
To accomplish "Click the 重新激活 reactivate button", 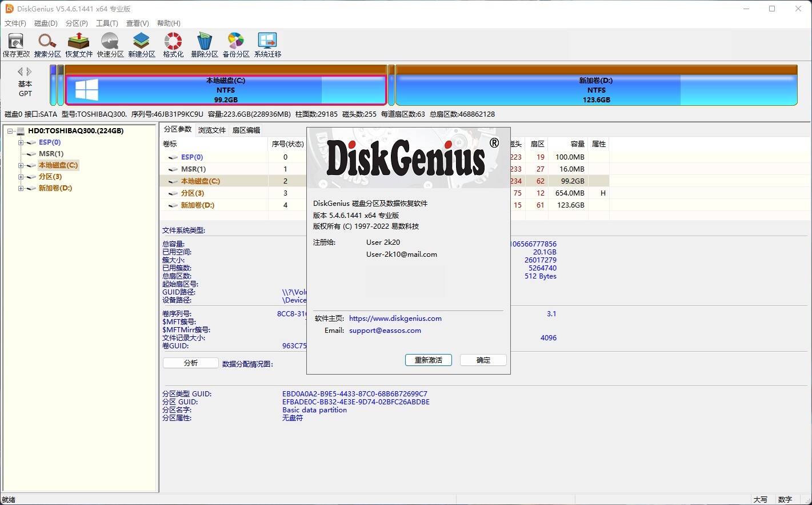I will (x=429, y=360).
